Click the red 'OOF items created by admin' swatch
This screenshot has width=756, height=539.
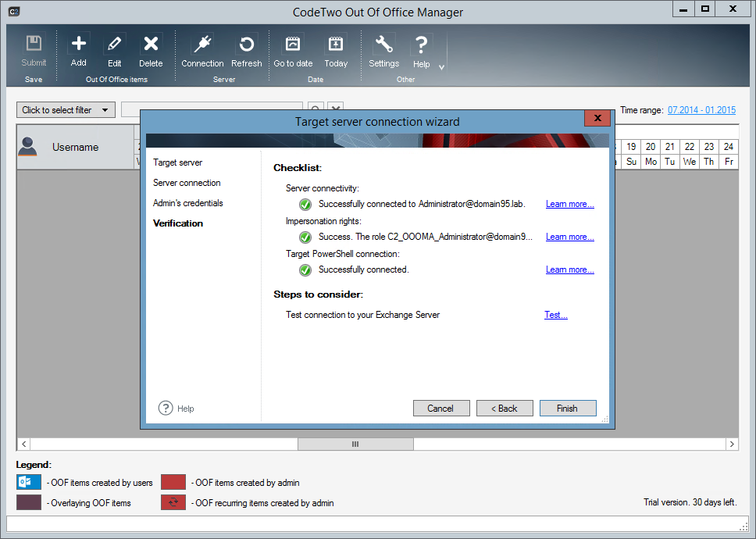click(173, 482)
